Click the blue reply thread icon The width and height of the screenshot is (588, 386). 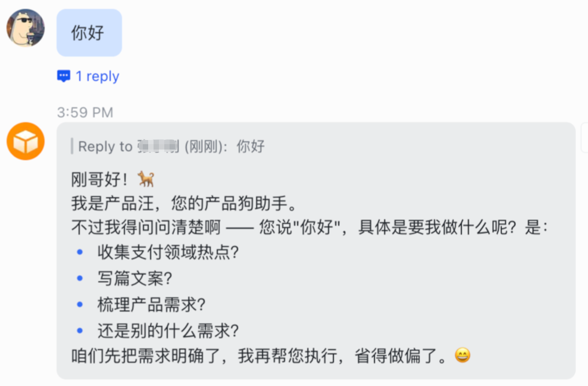(64, 76)
